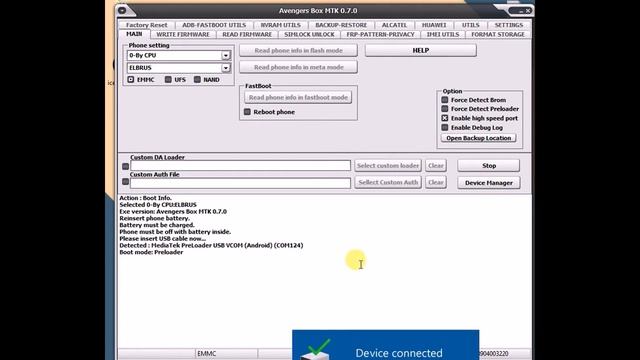Click log line 'Battery must be charged.'

point(157,225)
